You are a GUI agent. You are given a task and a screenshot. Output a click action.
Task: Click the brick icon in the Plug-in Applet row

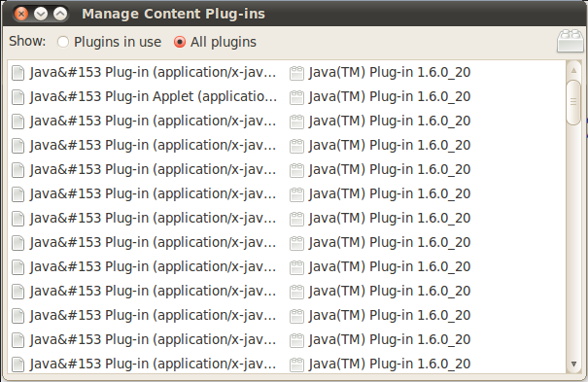click(296, 97)
